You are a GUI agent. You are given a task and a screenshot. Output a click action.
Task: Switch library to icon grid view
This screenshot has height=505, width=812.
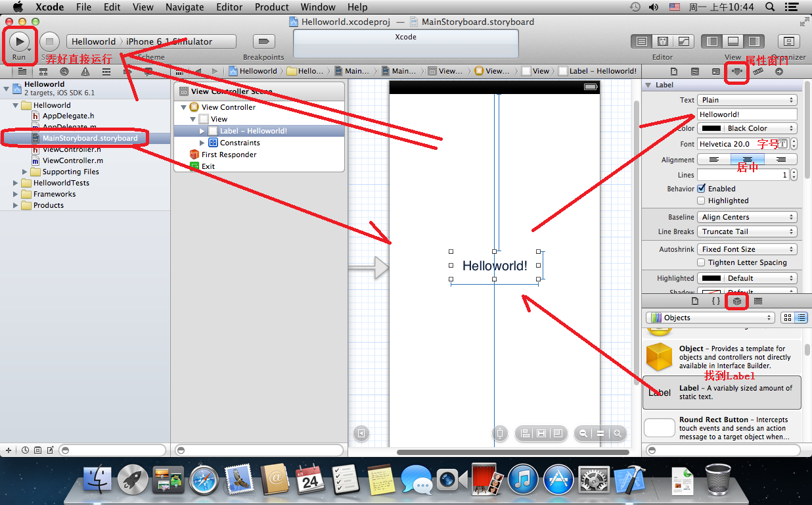click(x=788, y=318)
